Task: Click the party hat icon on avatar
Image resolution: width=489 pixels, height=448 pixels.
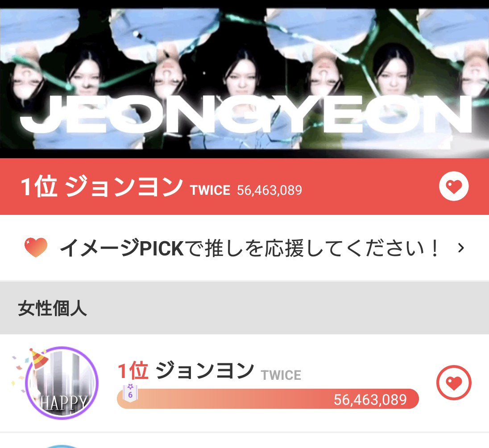Action: (39, 358)
